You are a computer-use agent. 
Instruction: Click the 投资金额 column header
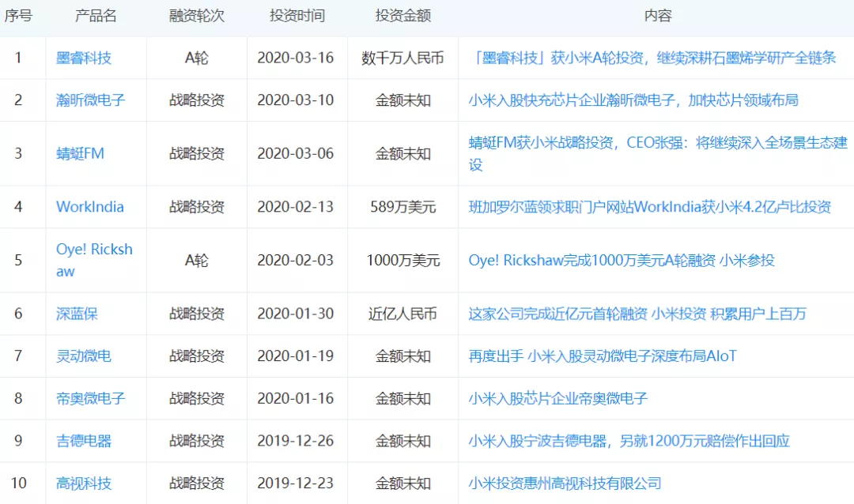tap(403, 16)
